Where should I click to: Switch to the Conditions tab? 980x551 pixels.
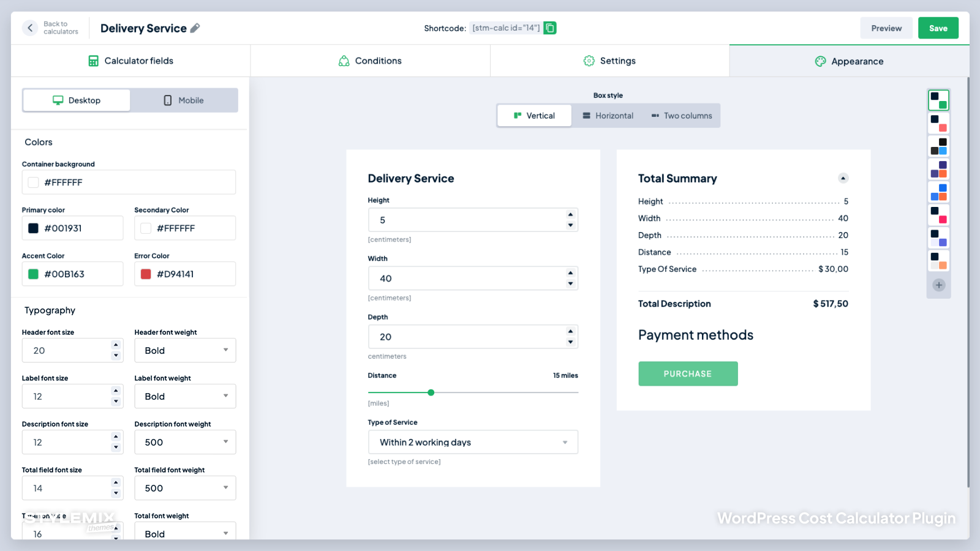370,61
